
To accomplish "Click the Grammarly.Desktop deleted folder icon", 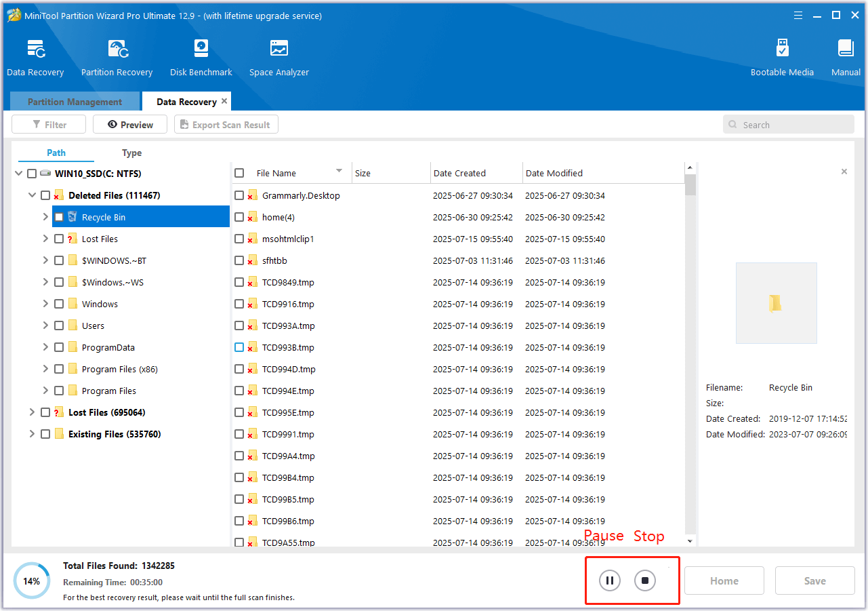I will point(253,195).
